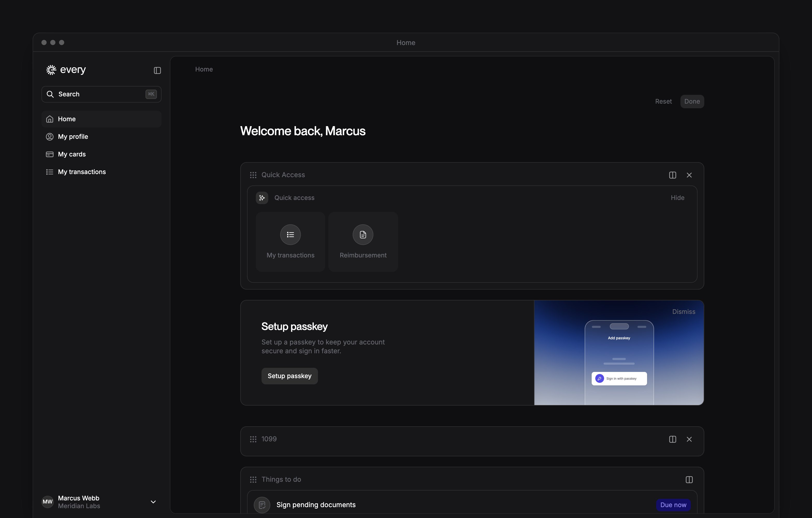This screenshot has height=518, width=812.
Task: Click the Home house icon in sidebar
Action: [49, 119]
